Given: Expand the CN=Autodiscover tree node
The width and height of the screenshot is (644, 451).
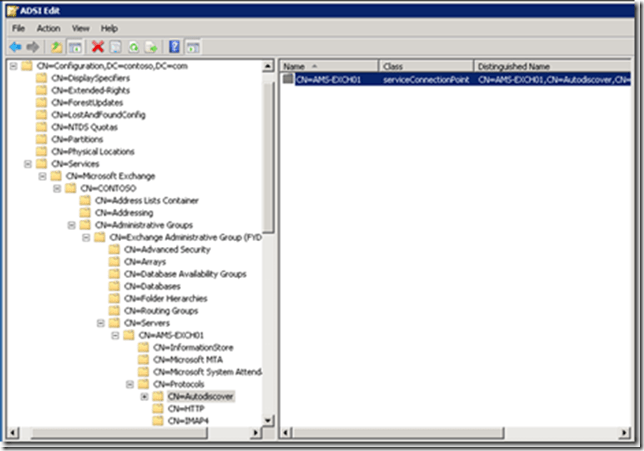Looking at the screenshot, I should point(144,397).
